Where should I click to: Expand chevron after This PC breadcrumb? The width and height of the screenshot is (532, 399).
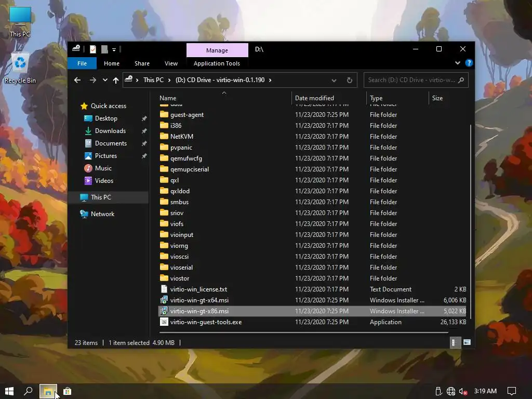[x=169, y=80]
